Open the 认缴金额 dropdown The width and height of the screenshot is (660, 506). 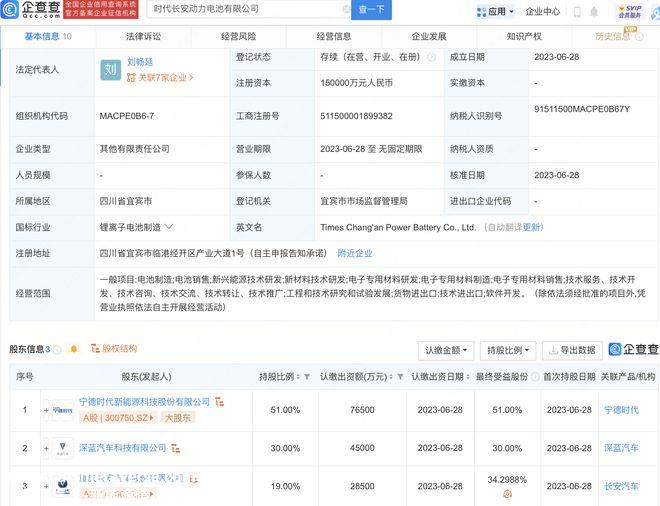pyautogui.click(x=446, y=350)
